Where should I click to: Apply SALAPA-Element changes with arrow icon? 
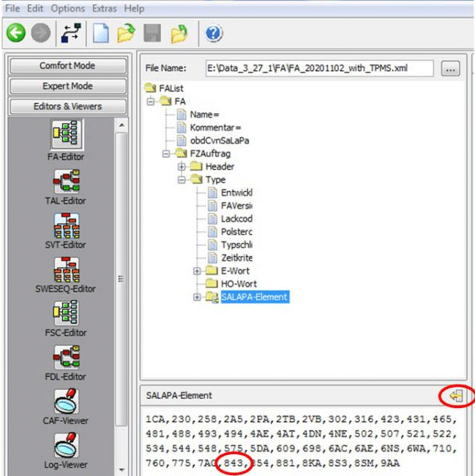pos(457,396)
